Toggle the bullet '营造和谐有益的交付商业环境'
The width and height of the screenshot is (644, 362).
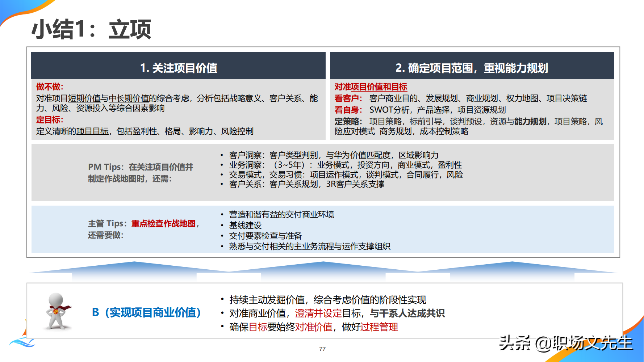coord(282,215)
